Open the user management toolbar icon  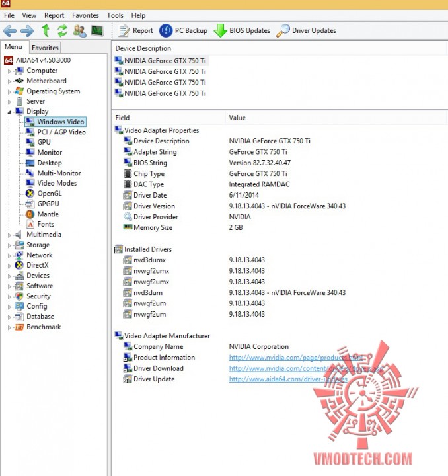point(80,31)
